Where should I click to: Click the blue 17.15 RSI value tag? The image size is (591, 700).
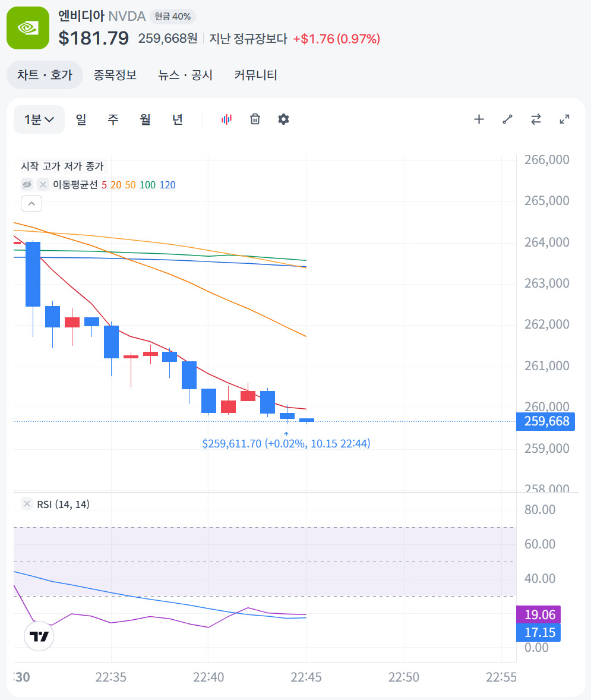538,633
